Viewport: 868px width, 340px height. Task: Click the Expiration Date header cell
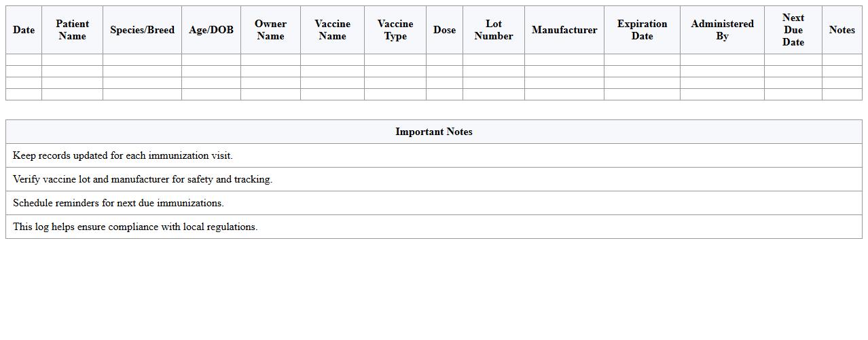[x=642, y=30]
